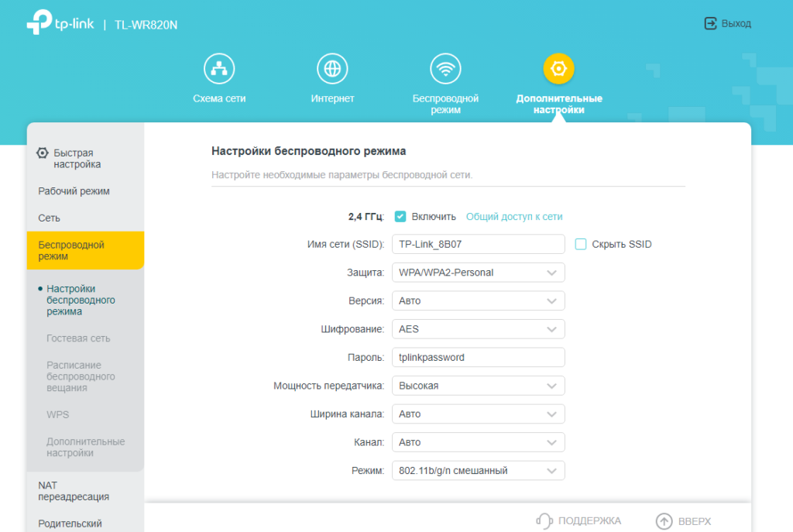Click the ПОДДЕРЖКА headset icon

pyautogui.click(x=544, y=521)
